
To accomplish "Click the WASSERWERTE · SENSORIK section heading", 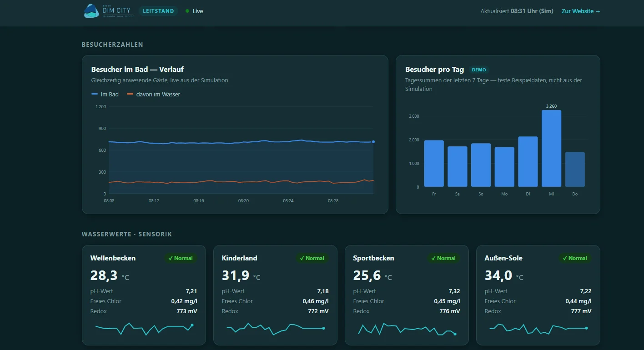I will [127, 235].
